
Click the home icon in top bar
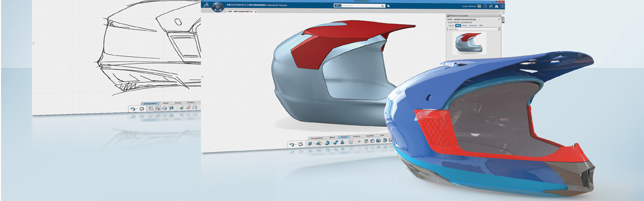[x=496, y=6]
